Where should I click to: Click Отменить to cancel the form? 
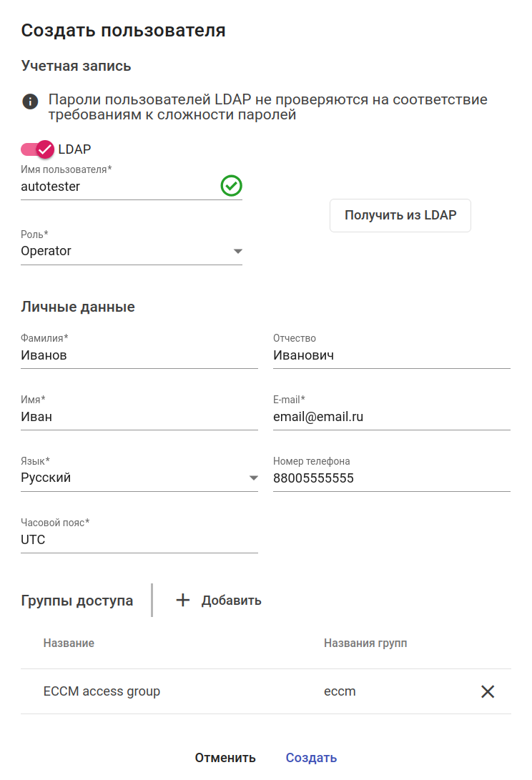[225, 758]
